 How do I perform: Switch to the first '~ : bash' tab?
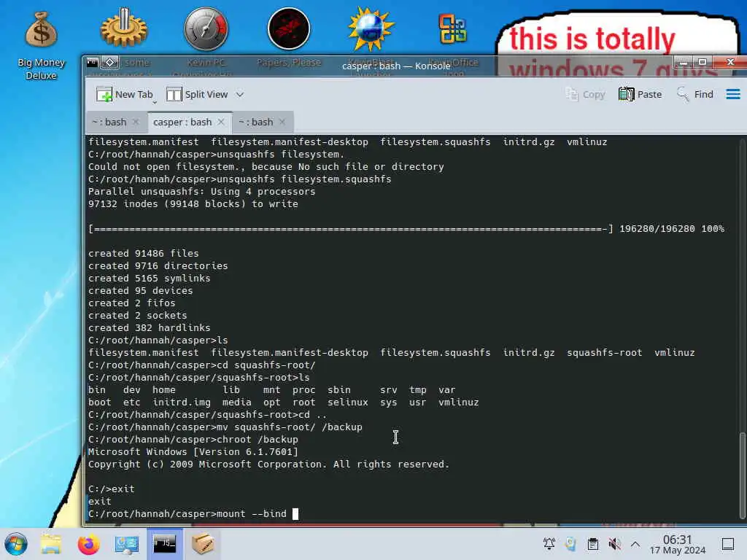[x=109, y=122]
